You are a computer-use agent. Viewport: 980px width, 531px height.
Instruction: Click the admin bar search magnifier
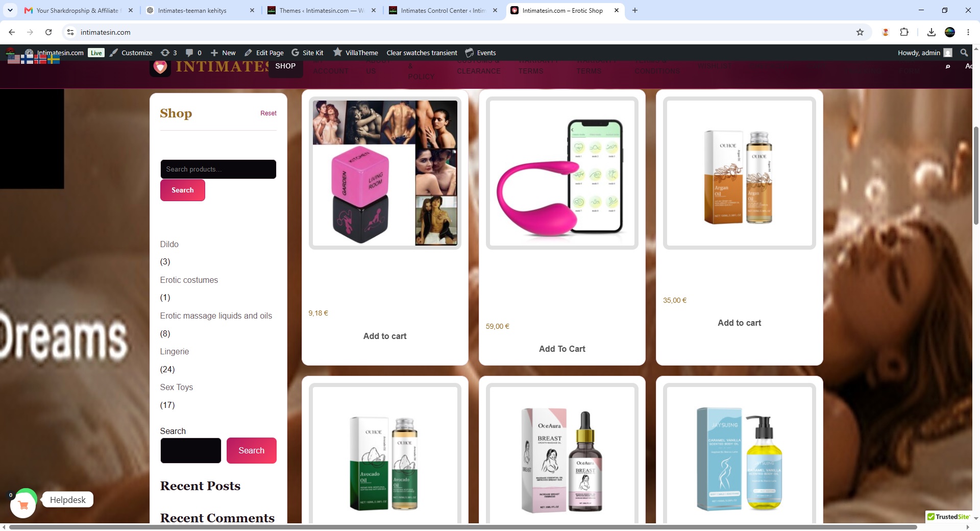964,53
